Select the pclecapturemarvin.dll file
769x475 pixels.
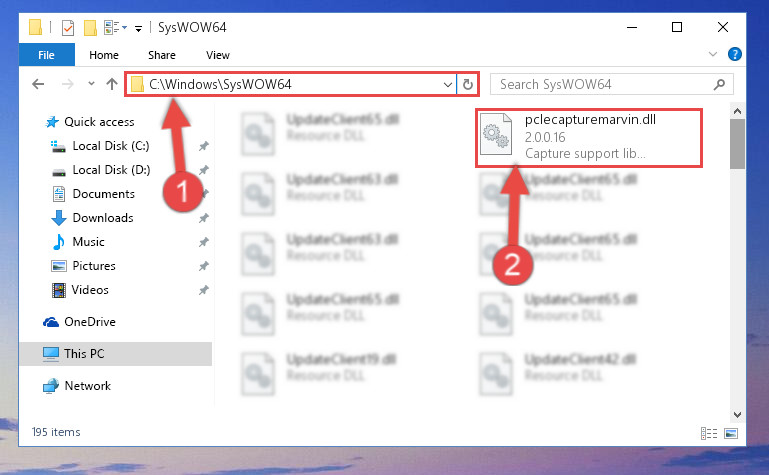(589, 138)
